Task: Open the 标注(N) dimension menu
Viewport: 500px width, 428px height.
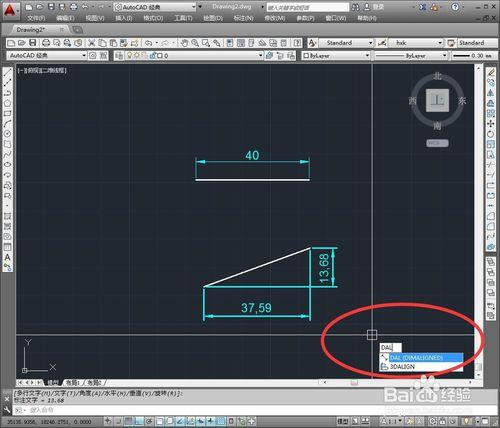Action: pyautogui.click(x=243, y=18)
